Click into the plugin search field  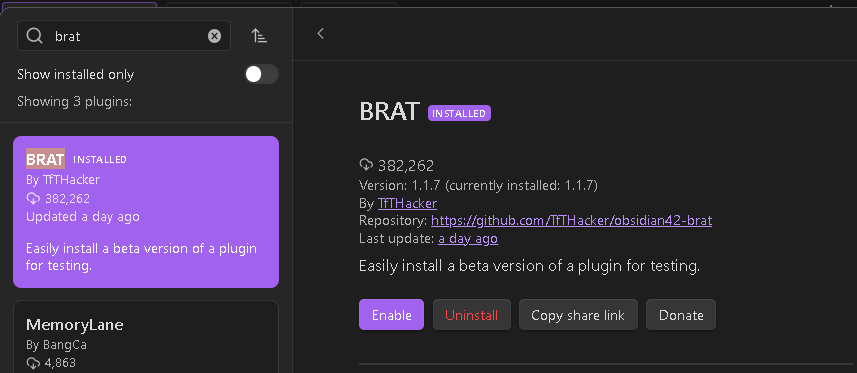pyautogui.click(x=124, y=36)
